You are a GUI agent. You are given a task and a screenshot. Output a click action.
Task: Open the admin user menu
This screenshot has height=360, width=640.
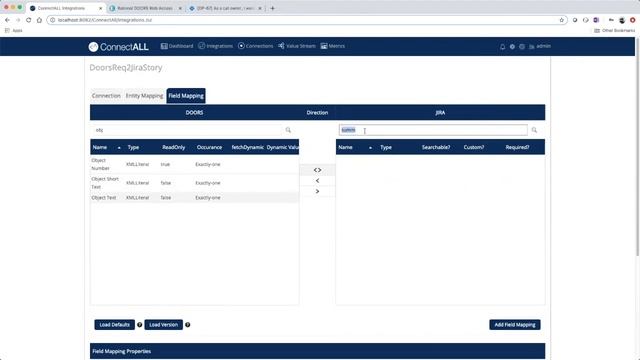pos(540,47)
